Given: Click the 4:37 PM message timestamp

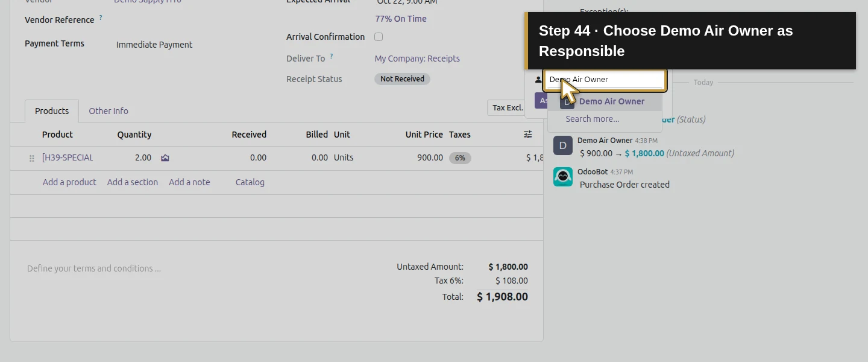Looking at the screenshot, I should [621, 172].
